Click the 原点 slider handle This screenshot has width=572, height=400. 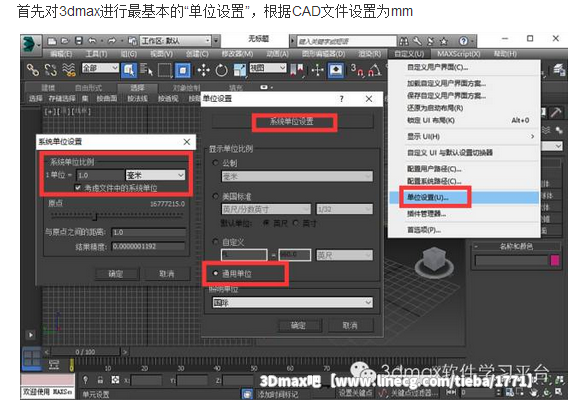(95, 217)
